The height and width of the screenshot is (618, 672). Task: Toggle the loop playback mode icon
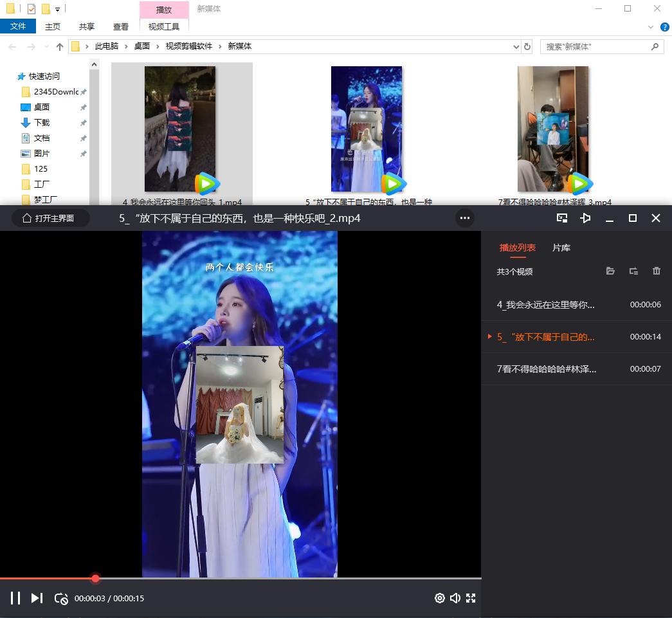(x=61, y=598)
